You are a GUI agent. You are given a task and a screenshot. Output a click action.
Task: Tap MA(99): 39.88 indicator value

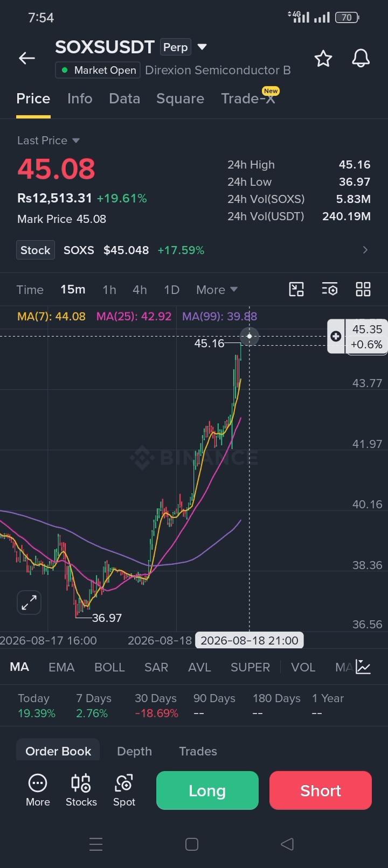tap(219, 317)
